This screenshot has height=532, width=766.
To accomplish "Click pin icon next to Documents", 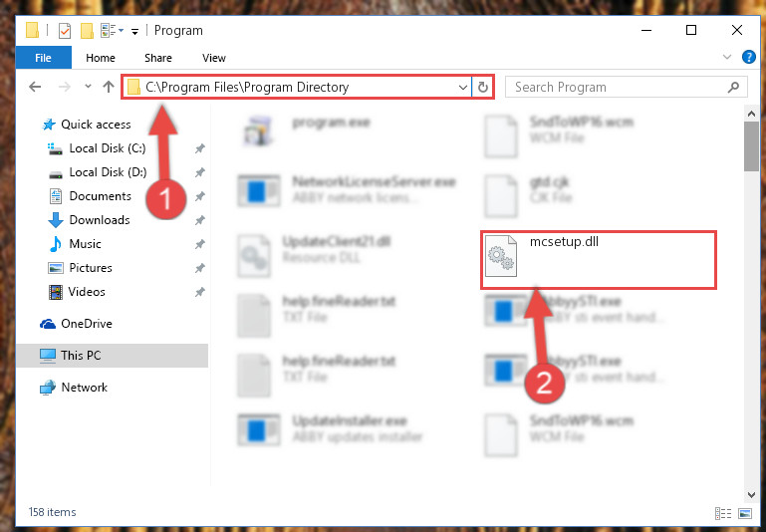I will click(200, 197).
